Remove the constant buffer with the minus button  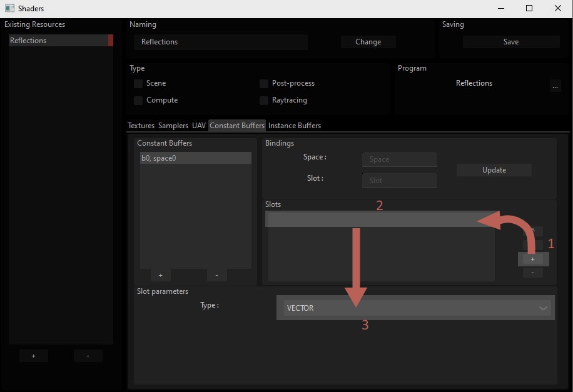point(216,275)
